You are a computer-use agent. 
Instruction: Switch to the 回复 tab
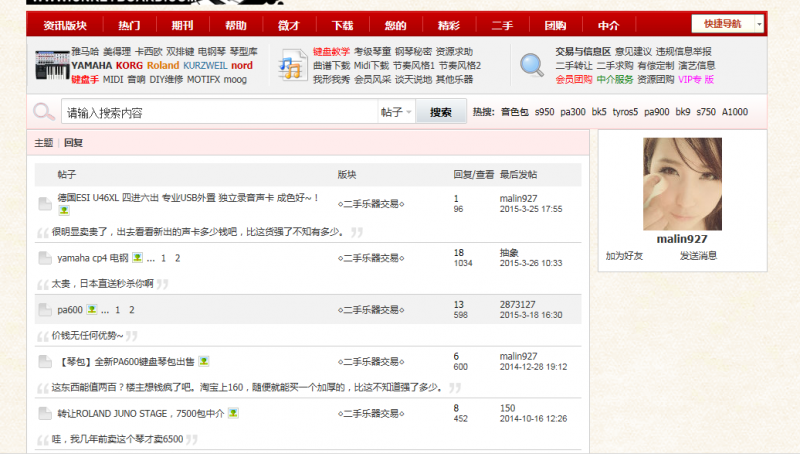pyautogui.click(x=74, y=143)
